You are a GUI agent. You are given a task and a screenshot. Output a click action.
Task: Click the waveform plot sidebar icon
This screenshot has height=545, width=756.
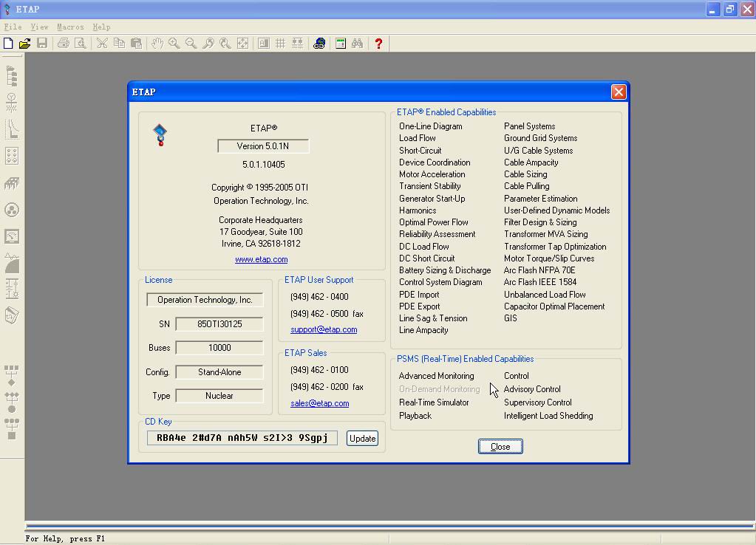12,263
